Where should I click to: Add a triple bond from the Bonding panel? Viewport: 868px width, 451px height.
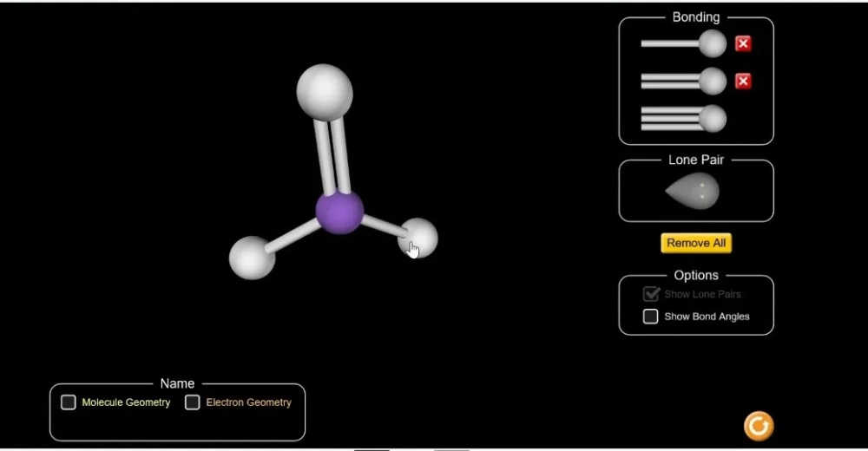tap(683, 118)
